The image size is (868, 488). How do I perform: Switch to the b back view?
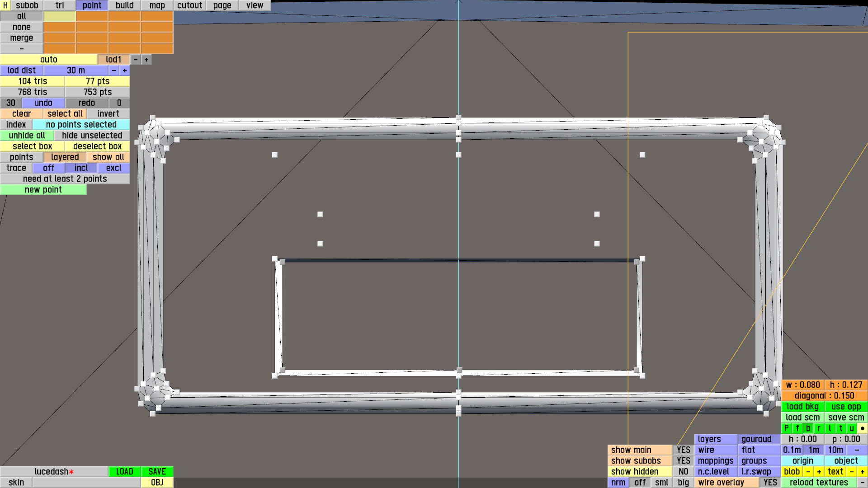808,428
